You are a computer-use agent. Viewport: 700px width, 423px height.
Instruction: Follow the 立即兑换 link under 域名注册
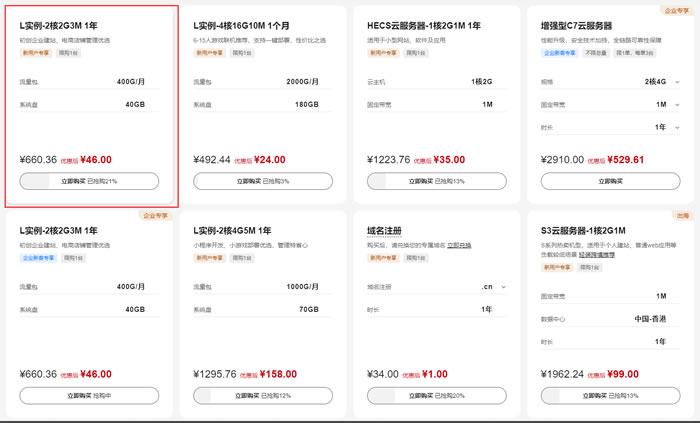[459, 244]
